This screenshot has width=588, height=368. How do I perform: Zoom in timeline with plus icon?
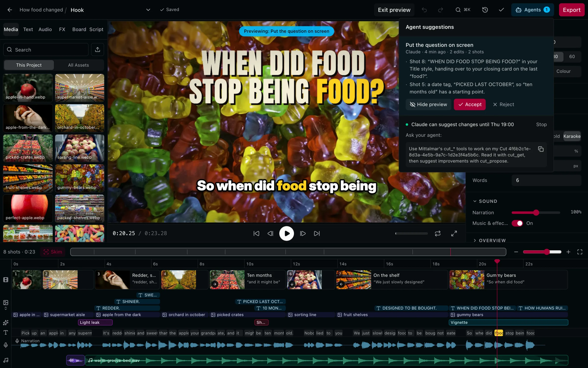coord(568,252)
